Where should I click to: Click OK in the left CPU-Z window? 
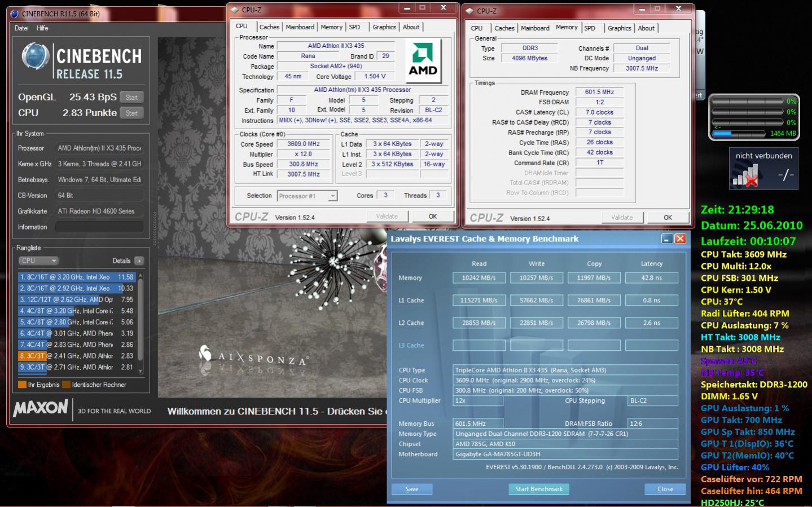pos(433,216)
